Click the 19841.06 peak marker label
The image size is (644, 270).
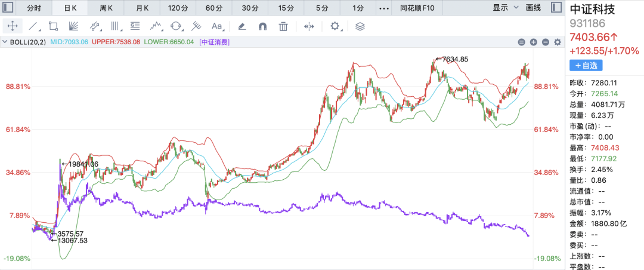pyautogui.click(x=80, y=164)
